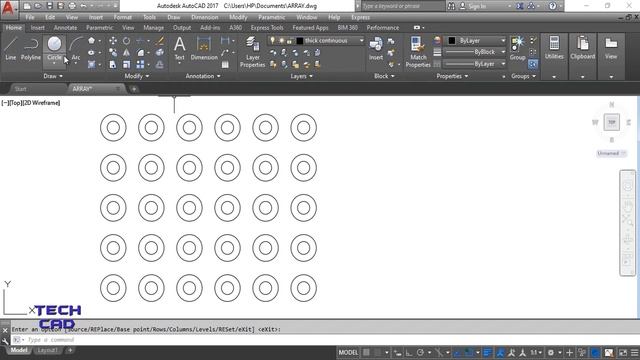The image size is (640, 360).
Task: Open the Insert ribbon tab
Action: (38, 28)
